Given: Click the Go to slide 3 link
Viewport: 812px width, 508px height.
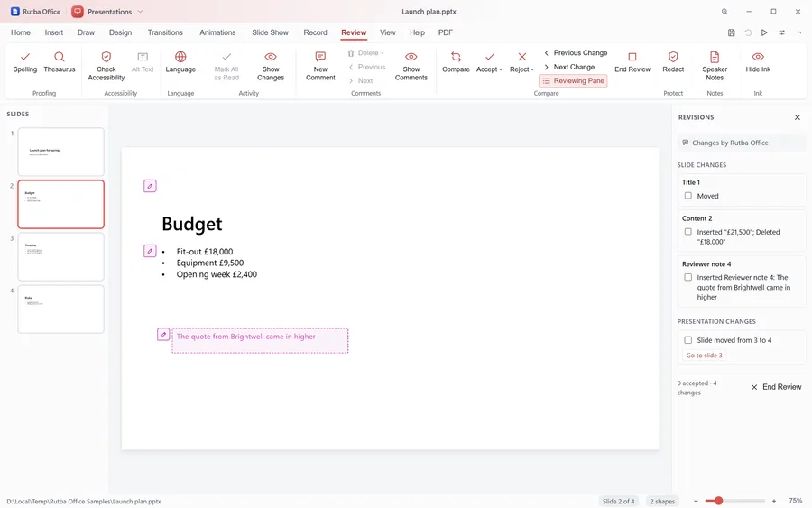Looking at the screenshot, I should (x=705, y=356).
